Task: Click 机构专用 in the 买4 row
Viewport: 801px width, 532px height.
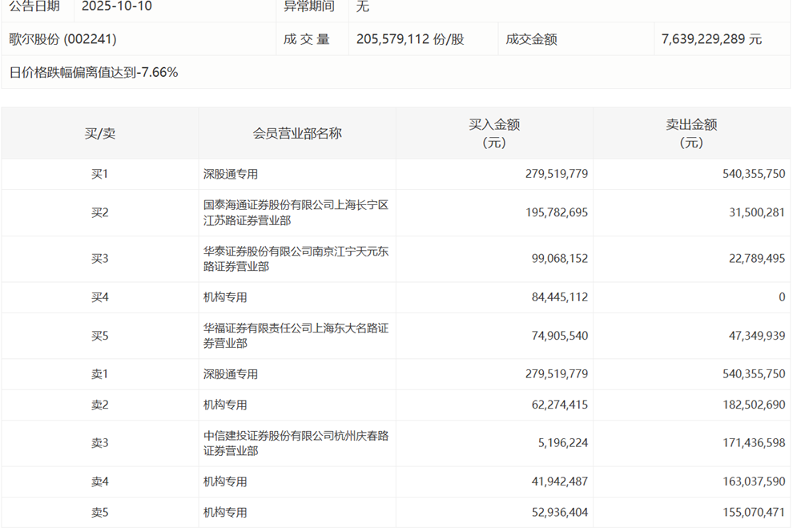Action: click(x=225, y=297)
